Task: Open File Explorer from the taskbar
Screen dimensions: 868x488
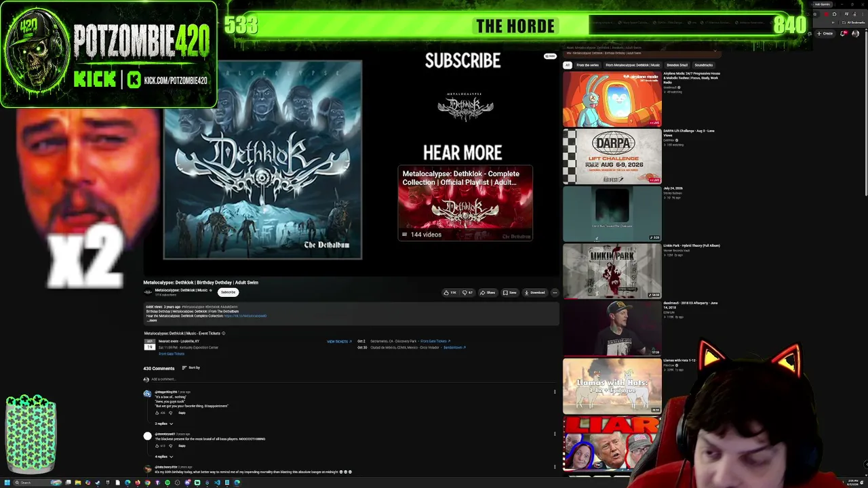Action: (78, 483)
